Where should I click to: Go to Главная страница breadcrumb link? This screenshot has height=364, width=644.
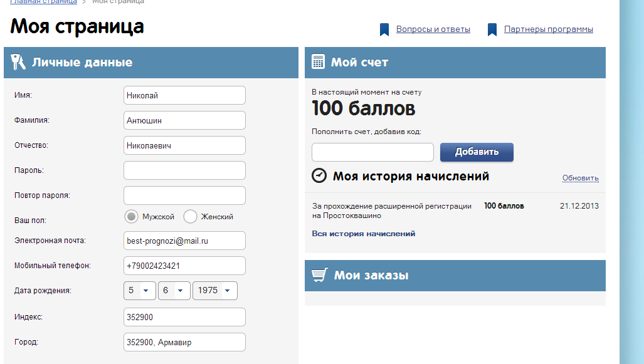click(43, 2)
